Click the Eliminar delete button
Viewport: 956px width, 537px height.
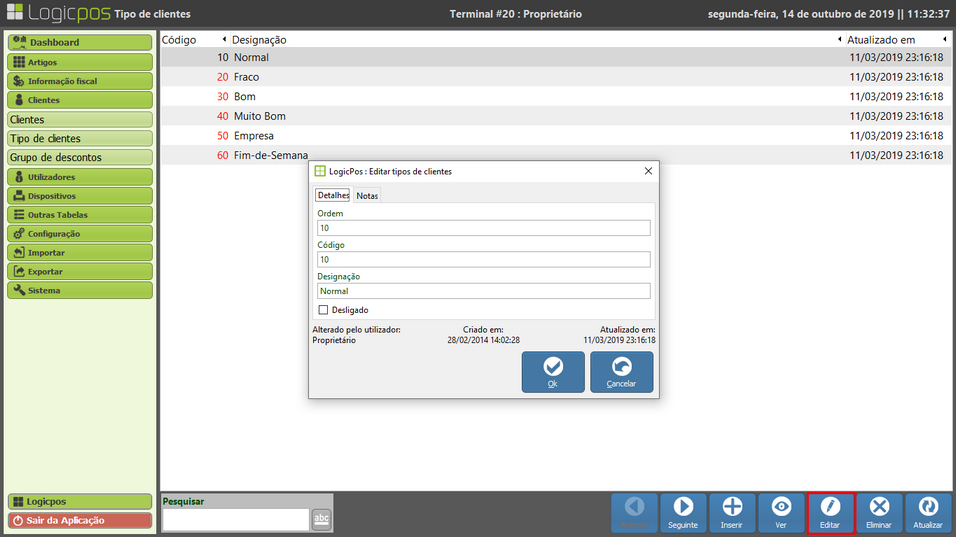point(879,512)
